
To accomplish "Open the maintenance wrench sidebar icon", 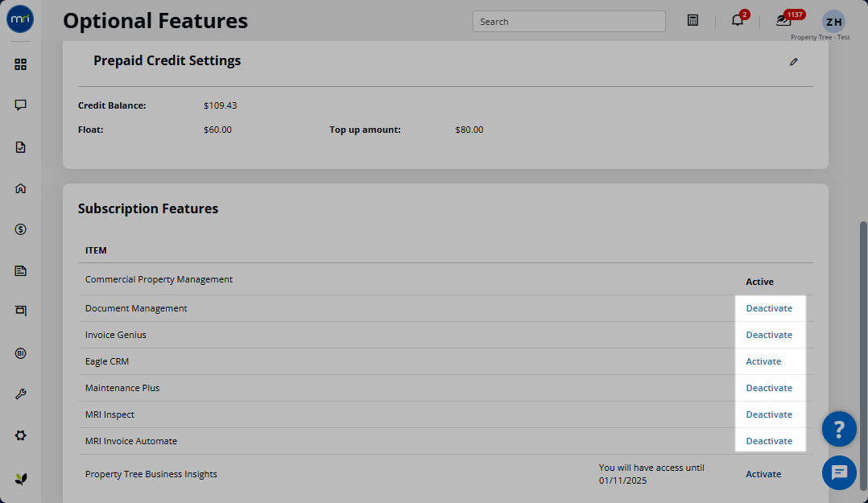I will tap(20, 394).
